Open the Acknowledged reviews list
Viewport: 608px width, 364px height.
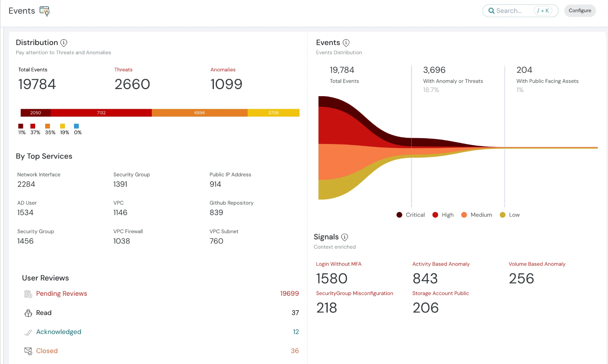click(58, 332)
